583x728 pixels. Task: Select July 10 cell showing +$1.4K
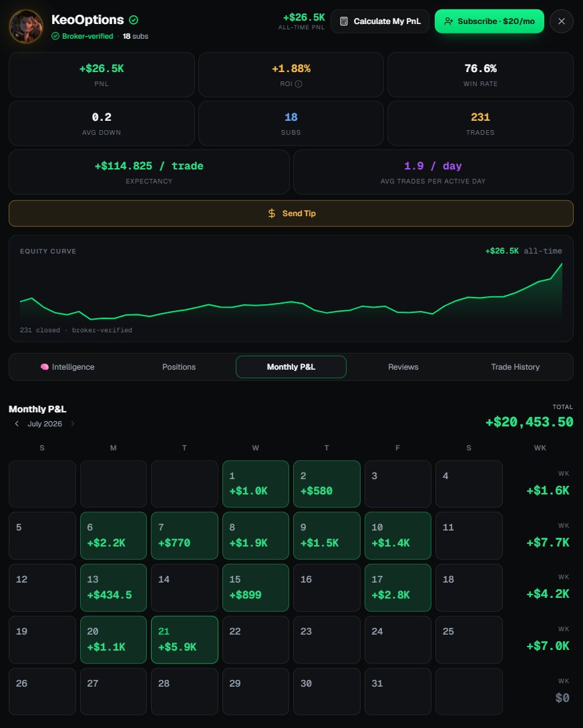(x=397, y=536)
